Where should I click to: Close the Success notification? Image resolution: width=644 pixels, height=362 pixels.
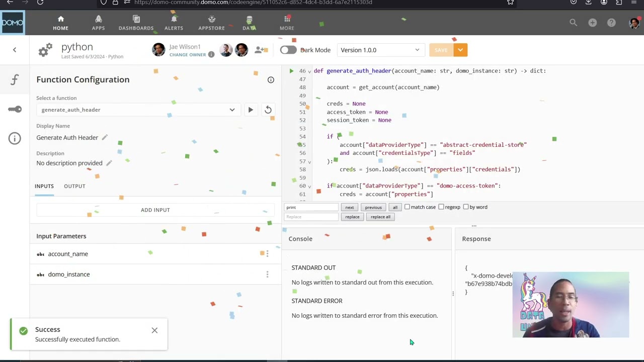click(154, 330)
